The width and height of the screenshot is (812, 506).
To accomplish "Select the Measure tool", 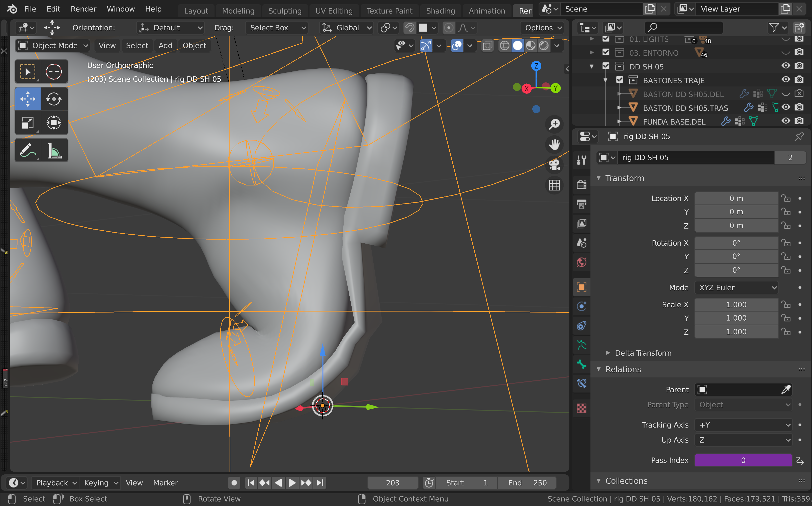I will 54,151.
